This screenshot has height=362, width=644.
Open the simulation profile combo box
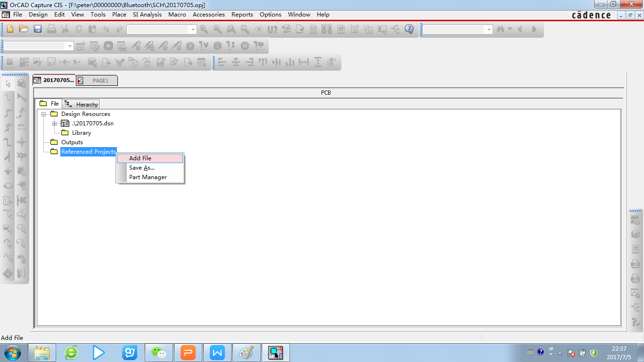coord(39,46)
